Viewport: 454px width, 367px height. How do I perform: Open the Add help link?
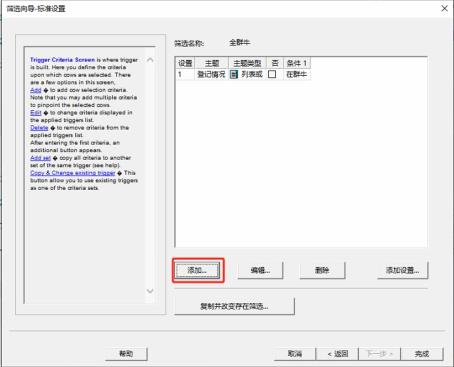tap(36, 90)
